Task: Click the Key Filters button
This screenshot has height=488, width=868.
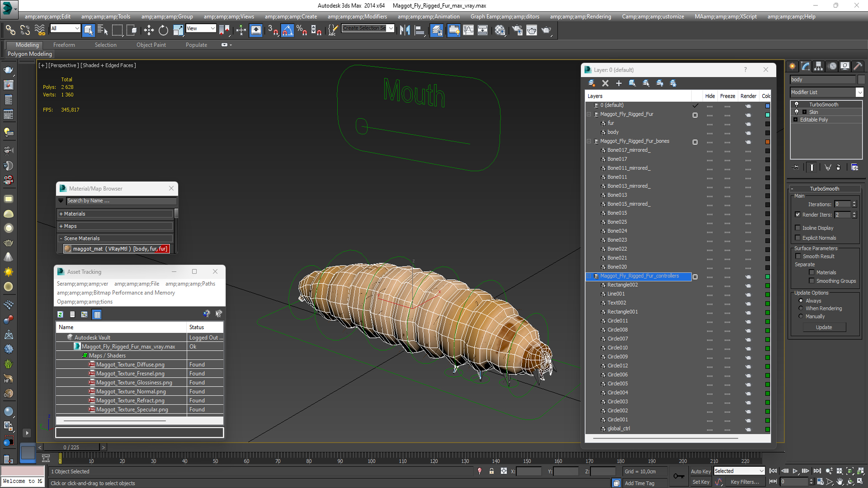Action: click(745, 482)
